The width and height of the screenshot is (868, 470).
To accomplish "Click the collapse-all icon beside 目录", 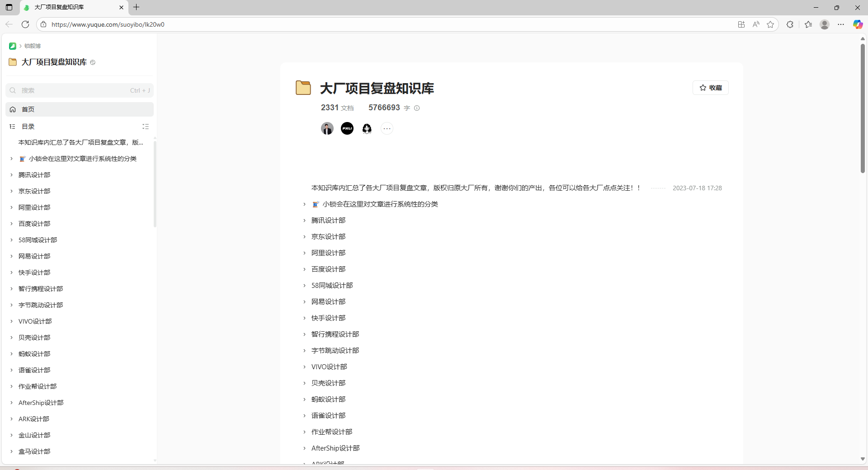I will [146, 127].
